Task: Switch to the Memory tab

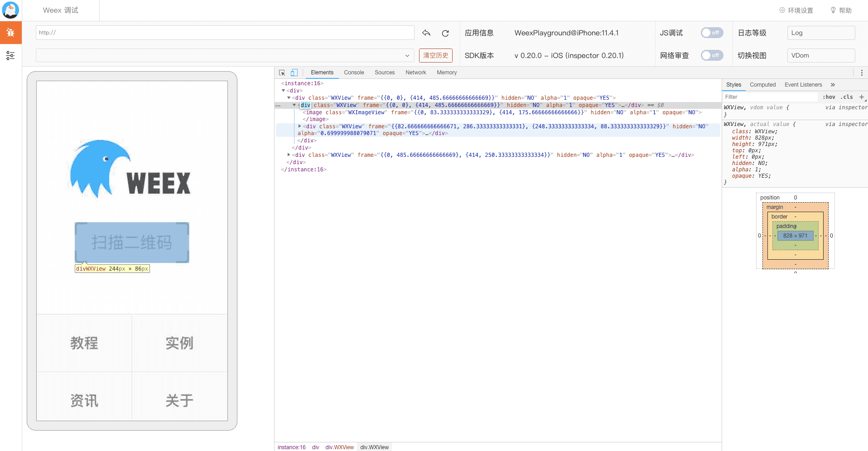Action: [x=447, y=73]
